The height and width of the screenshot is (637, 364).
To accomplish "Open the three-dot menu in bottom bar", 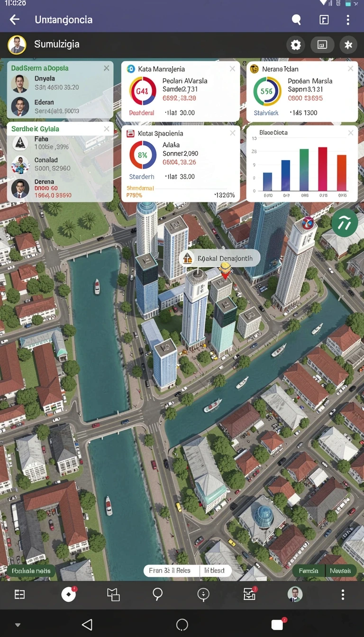I will [343, 595].
